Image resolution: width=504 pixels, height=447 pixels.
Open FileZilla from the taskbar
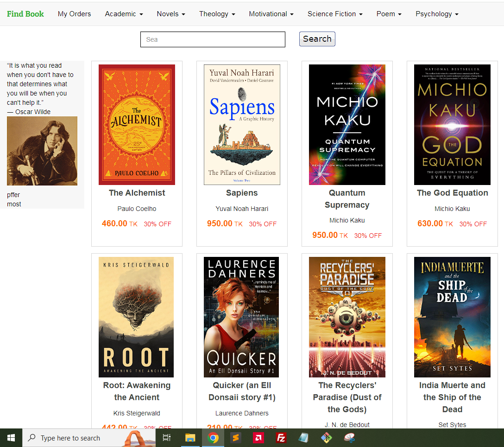pos(281,437)
